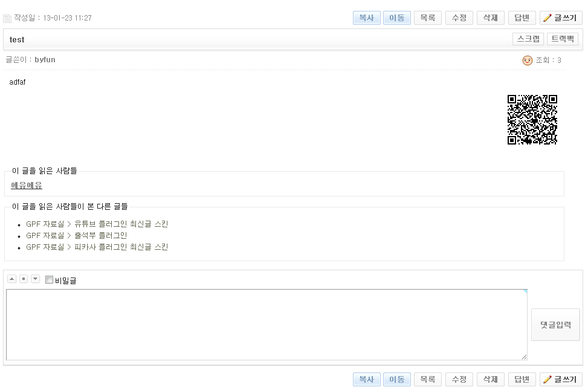The image size is (588, 390).
Task: Click the top 삭제 delete button
Action: [491, 18]
